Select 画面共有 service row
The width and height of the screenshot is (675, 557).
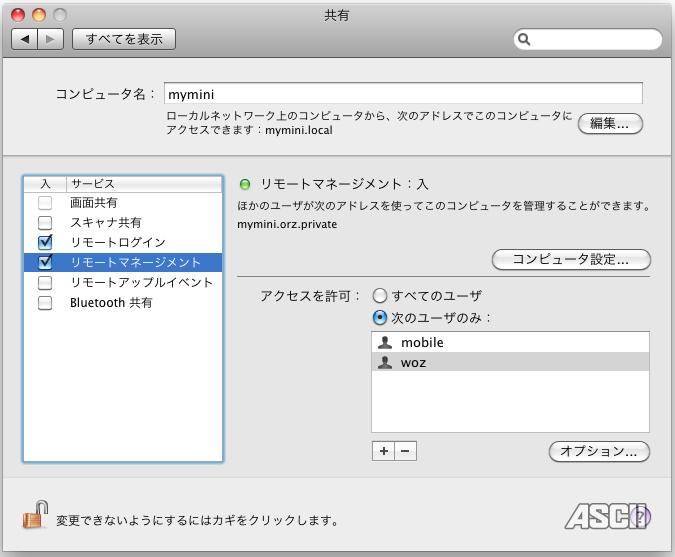[x=123, y=203]
